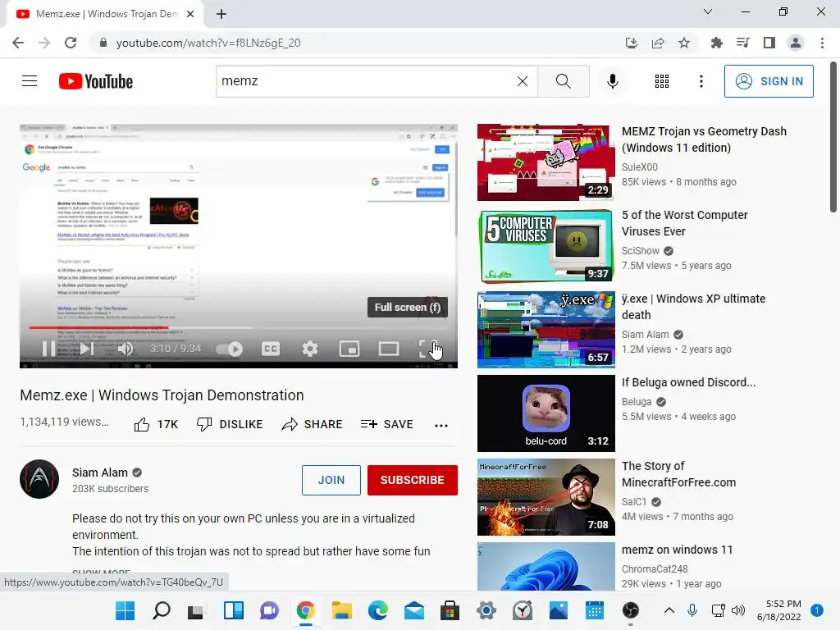Toggle the autoplay switch
Image resolution: width=840 pixels, height=630 pixels.
230,349
